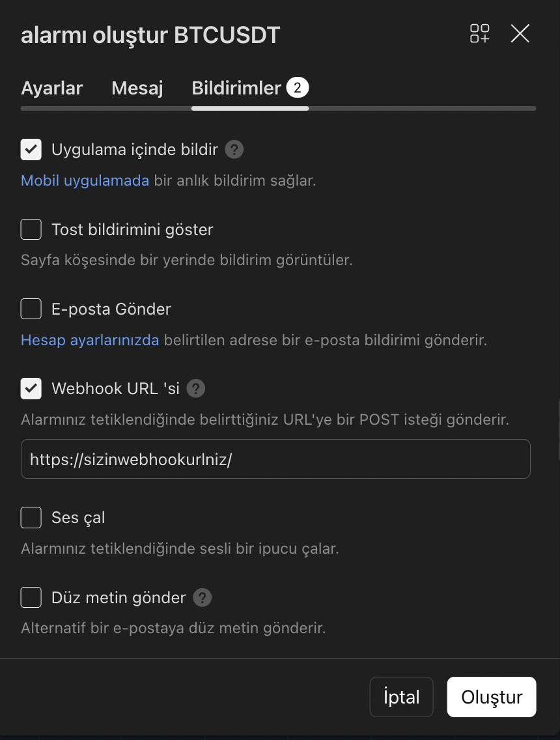This screenshot has width=560, height=740.
Task: Click the Bildirimler count badge
Action: point(298,88)
